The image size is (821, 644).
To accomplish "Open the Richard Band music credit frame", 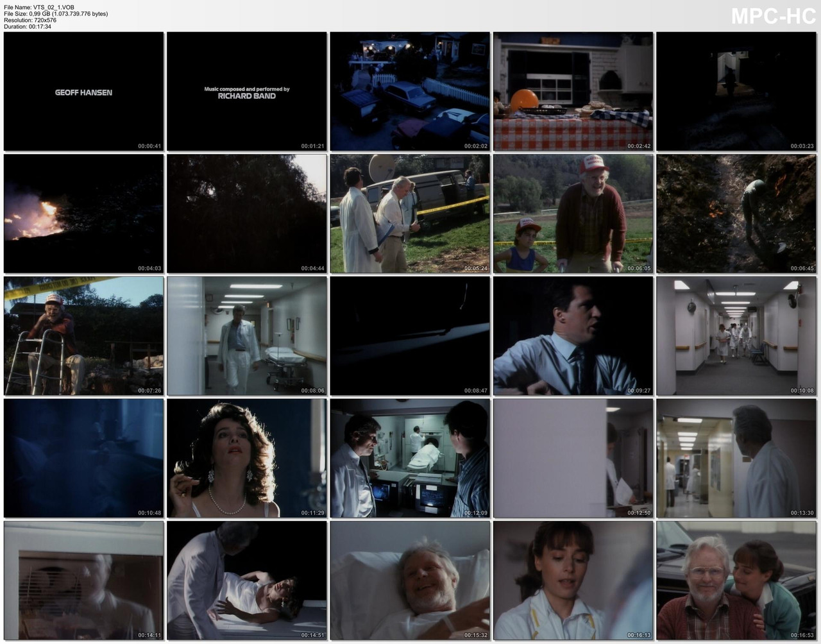I will coord(247,92).
